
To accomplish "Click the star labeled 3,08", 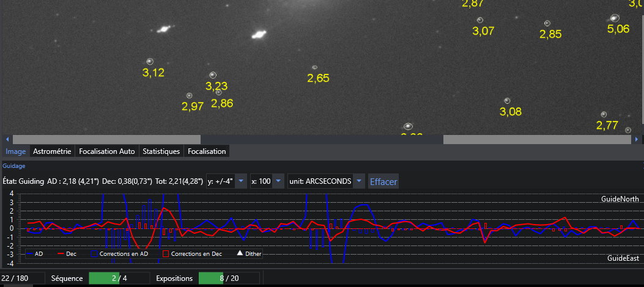I will click(507, 101).
